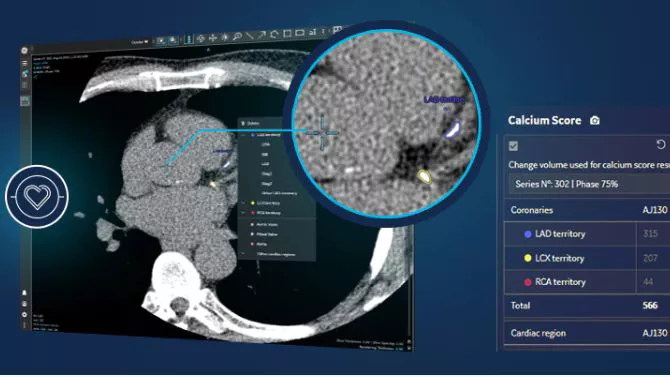Select the text annotation tool in viewer toolbar
The width and height of the screenshot is (670, 377).
(x=312, y=32)
